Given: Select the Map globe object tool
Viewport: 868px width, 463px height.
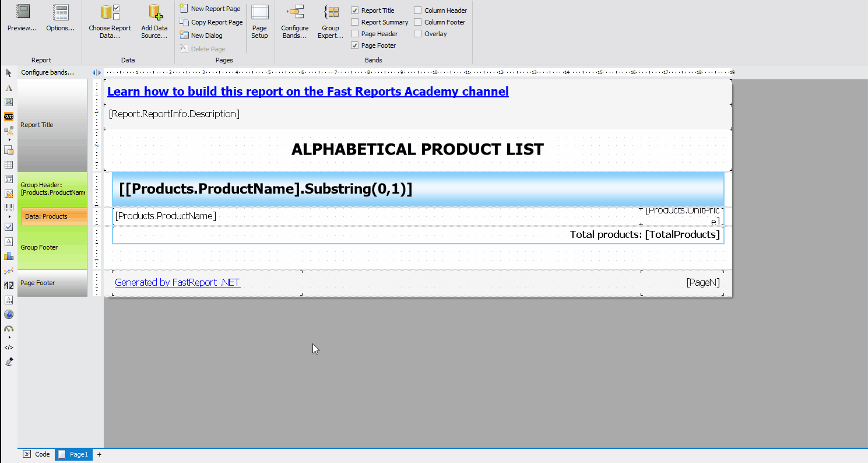Looking at the screenshot, I should point(9,314).
